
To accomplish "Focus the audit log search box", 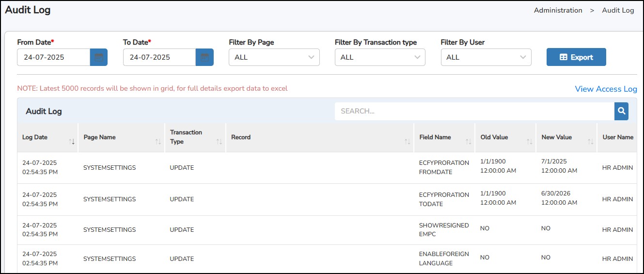I will (x=474, y=111).
